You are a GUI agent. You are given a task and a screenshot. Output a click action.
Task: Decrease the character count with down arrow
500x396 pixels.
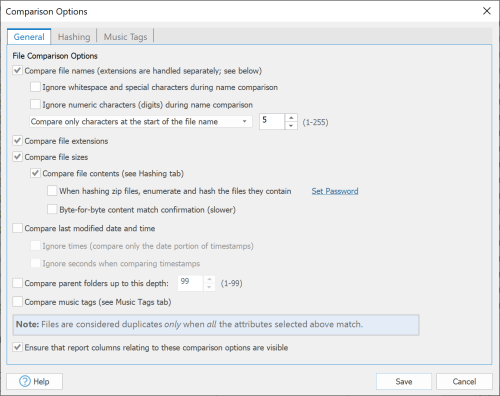(291, 126)
